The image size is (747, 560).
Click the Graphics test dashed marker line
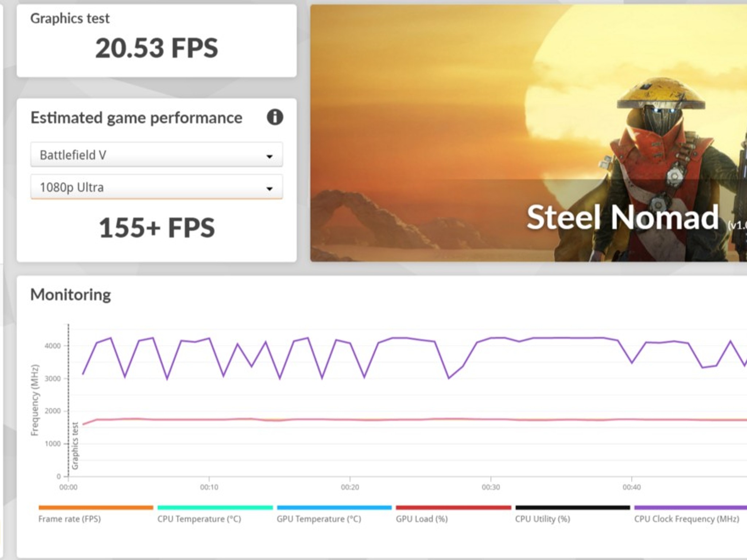click(68, 400)
